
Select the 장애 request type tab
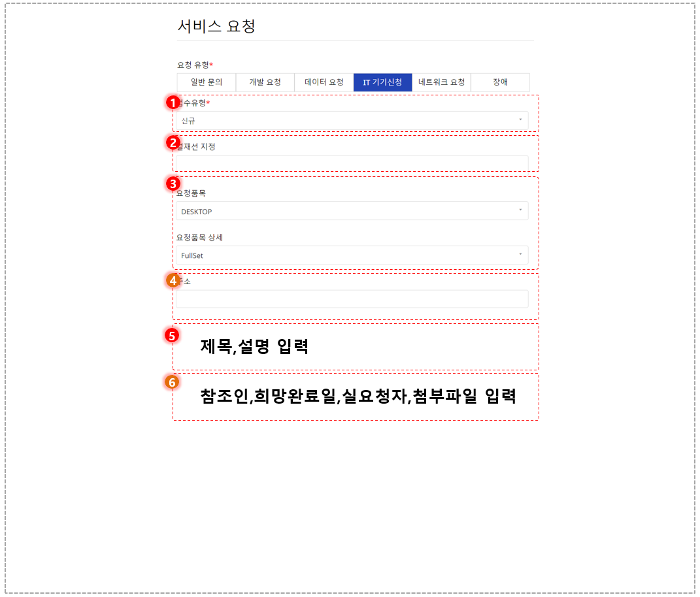click(501, 82)
